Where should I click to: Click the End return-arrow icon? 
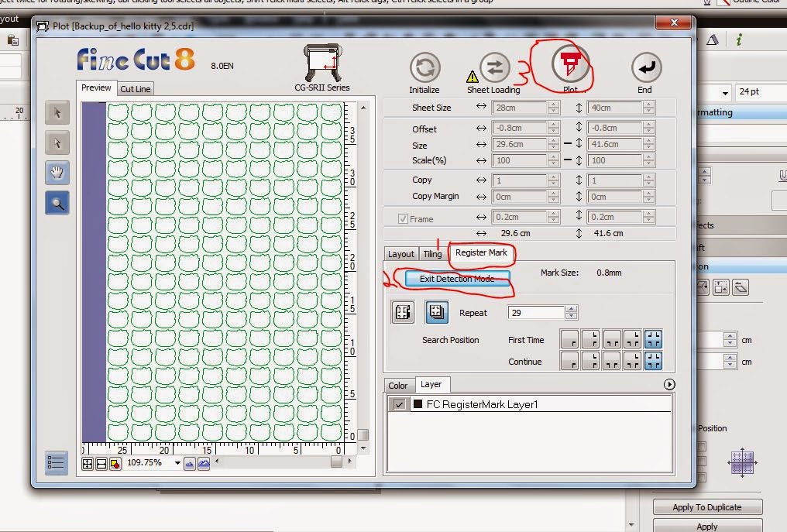[646, 67]
